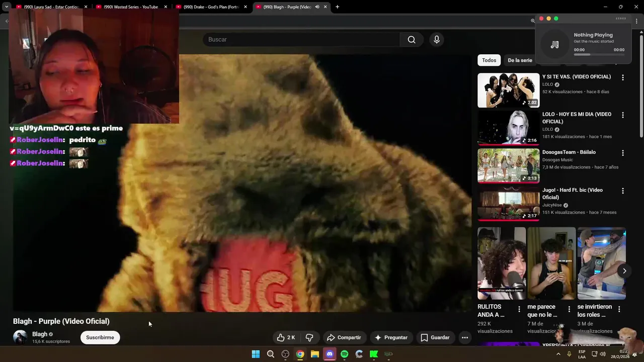The height and width of the screenshot is (362, 644).
Task: Click the music note icon in mini player
Action: click(555, 45)
